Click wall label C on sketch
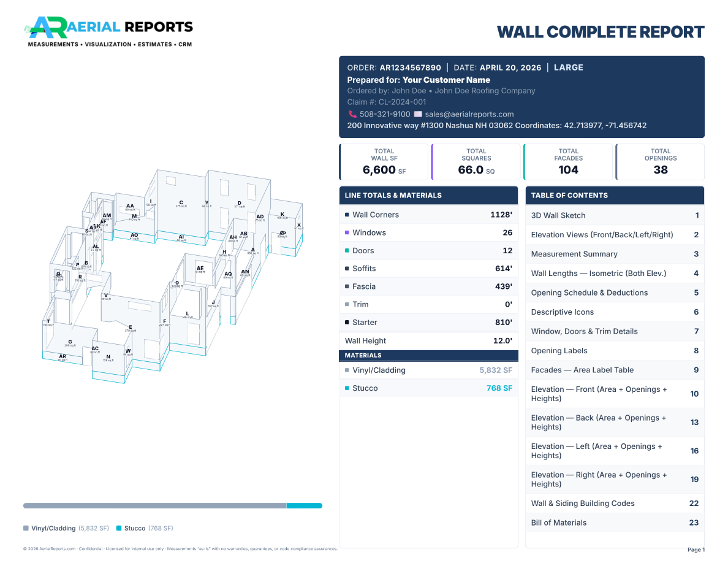728x563 pixels. click(x=181, y=202)
